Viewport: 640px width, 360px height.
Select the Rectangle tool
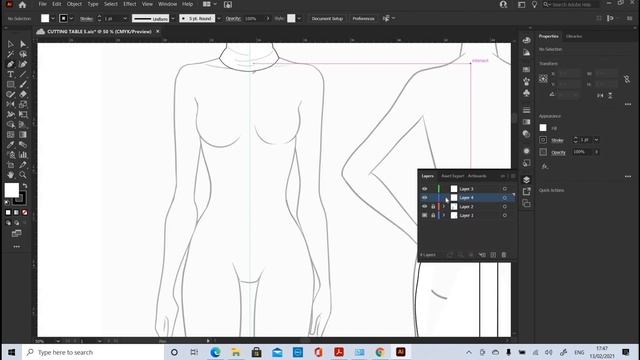(11, 84)
